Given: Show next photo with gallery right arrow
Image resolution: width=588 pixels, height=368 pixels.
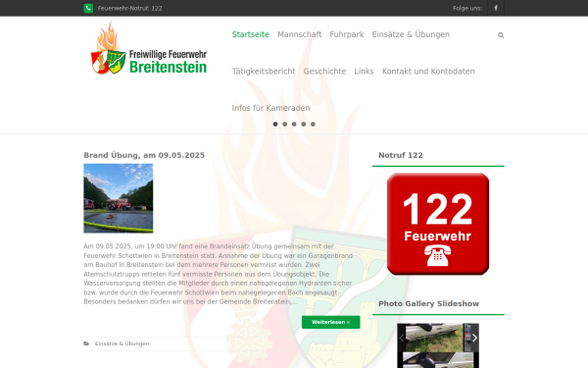Looking at the screenshot, I should (x=474, y=338).
